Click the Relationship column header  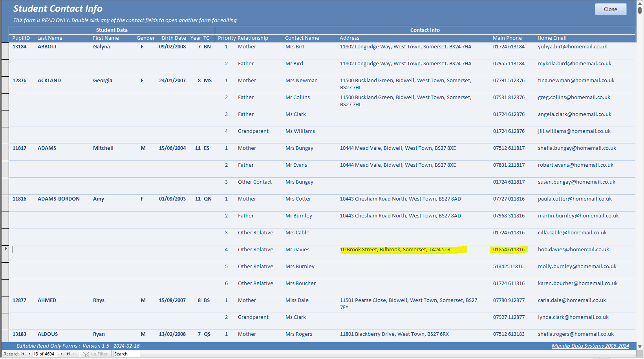click(253, 38)
